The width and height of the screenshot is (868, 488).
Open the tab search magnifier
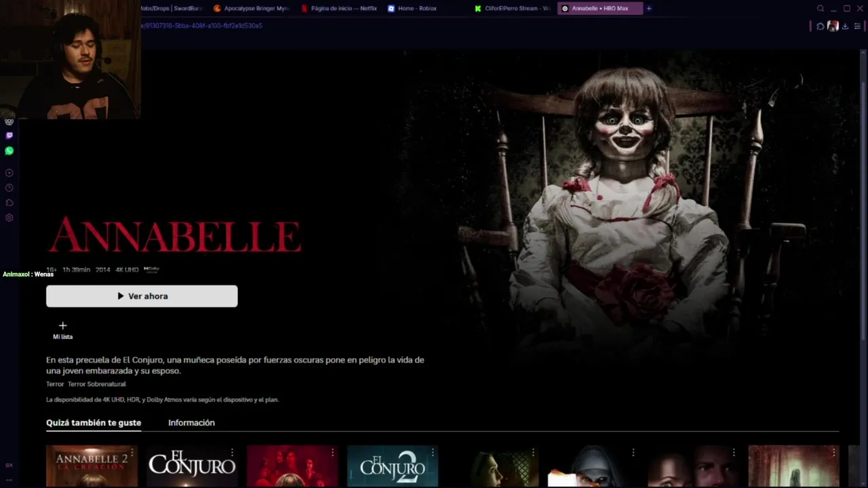pos(821,9)
